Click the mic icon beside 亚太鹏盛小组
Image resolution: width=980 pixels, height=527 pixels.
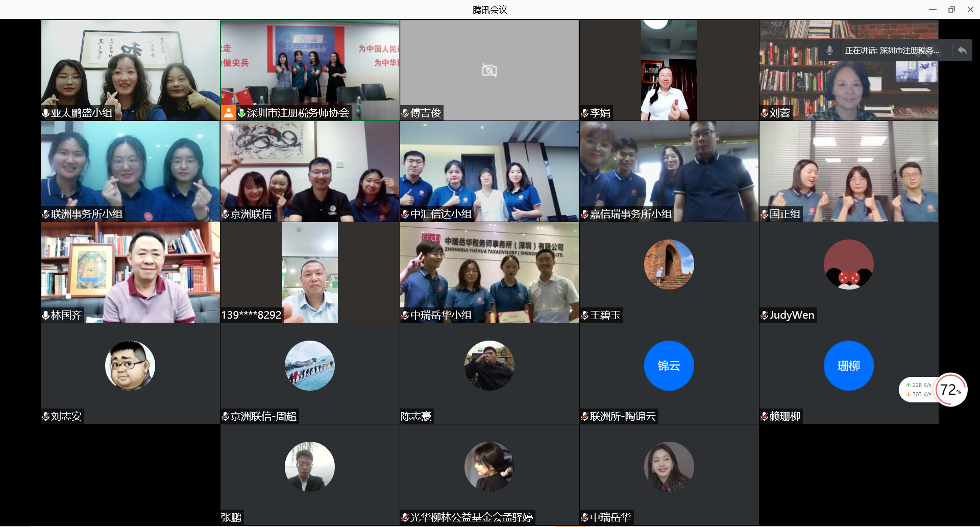[x=46, y=113]
